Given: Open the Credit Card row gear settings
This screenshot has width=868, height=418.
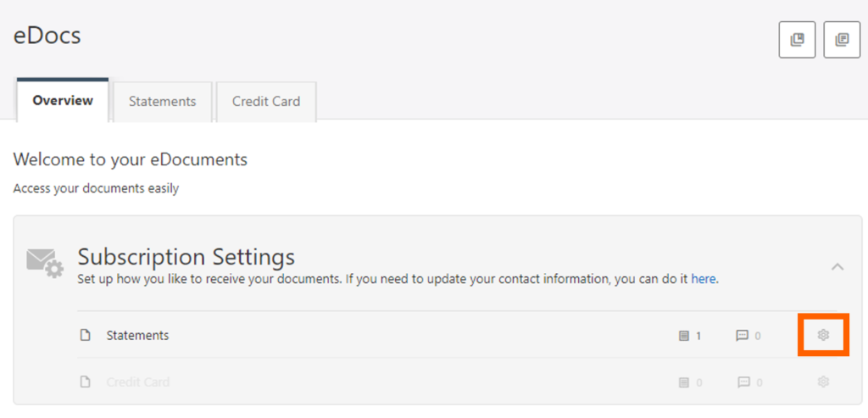Looking at the screenshot, I should point(823,382).
